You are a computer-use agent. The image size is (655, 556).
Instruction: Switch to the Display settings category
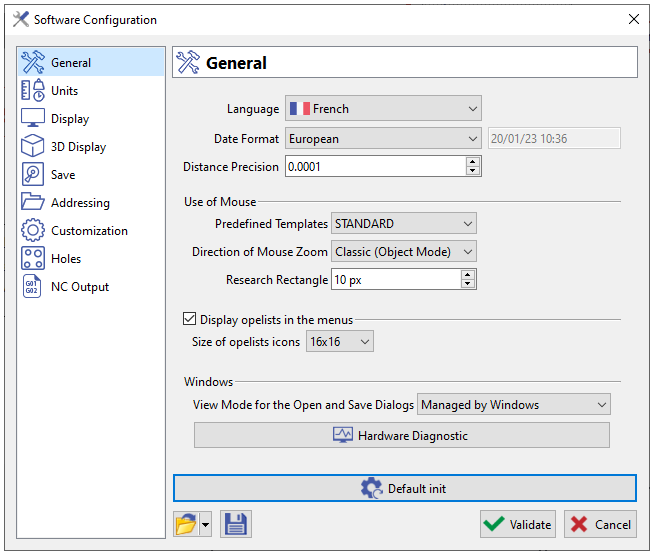click(70, 119)
